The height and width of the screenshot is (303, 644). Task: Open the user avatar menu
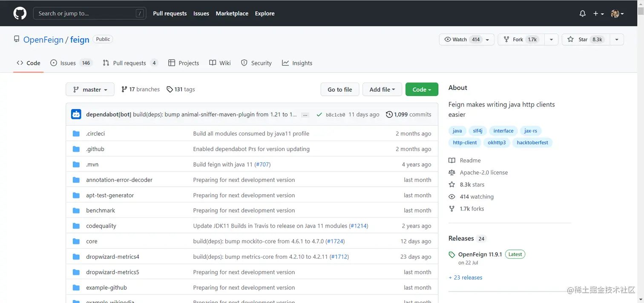pyautogui.click(x=617, y=14)
